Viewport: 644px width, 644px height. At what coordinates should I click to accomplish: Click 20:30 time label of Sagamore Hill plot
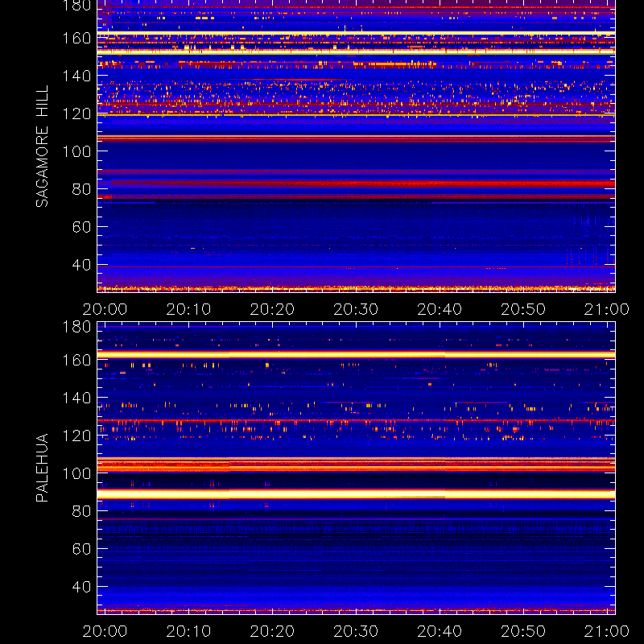point(356,309)
